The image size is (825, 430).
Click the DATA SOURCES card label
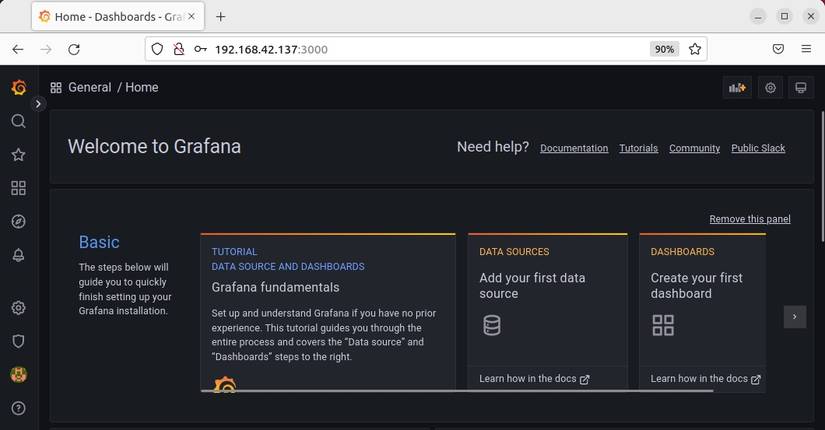514,252
